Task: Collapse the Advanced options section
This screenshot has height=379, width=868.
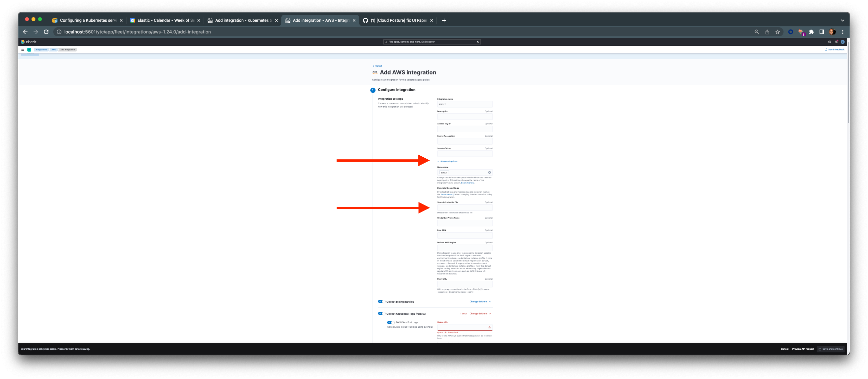Action: 447,161
